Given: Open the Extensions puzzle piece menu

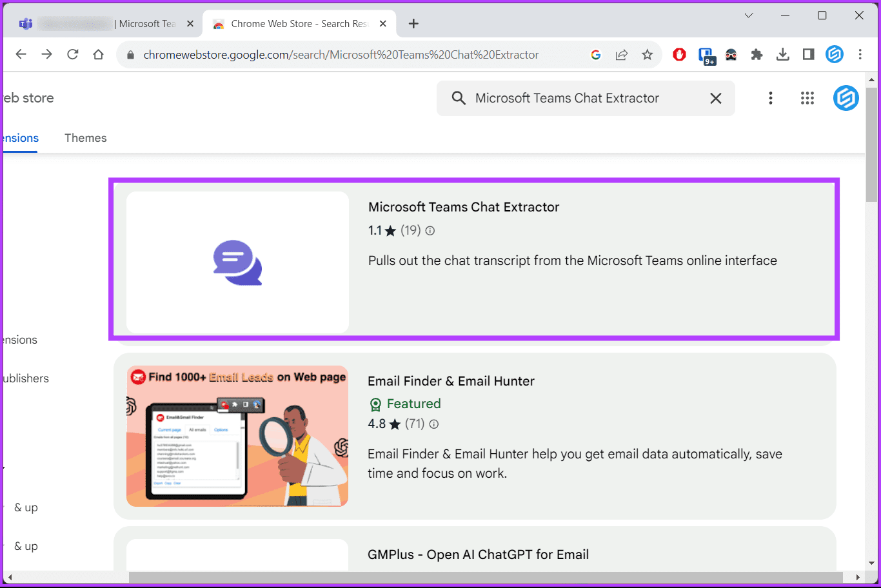Looking at the screenshot, I should click(x=757, y=55).
